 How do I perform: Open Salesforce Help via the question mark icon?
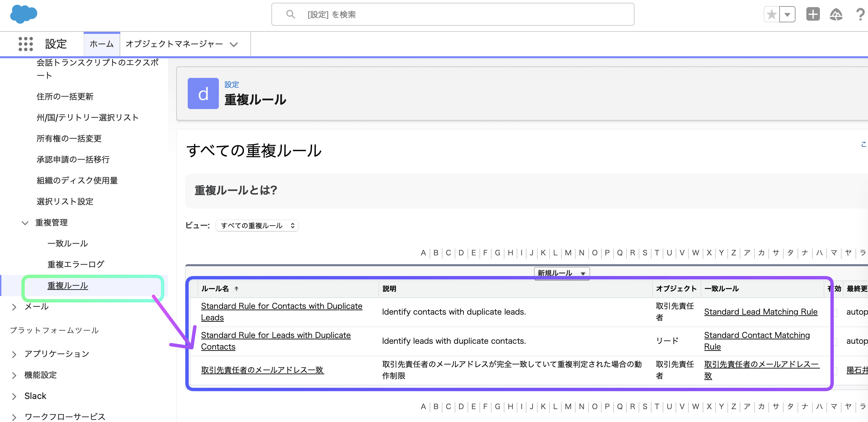[x=861, y=14]
